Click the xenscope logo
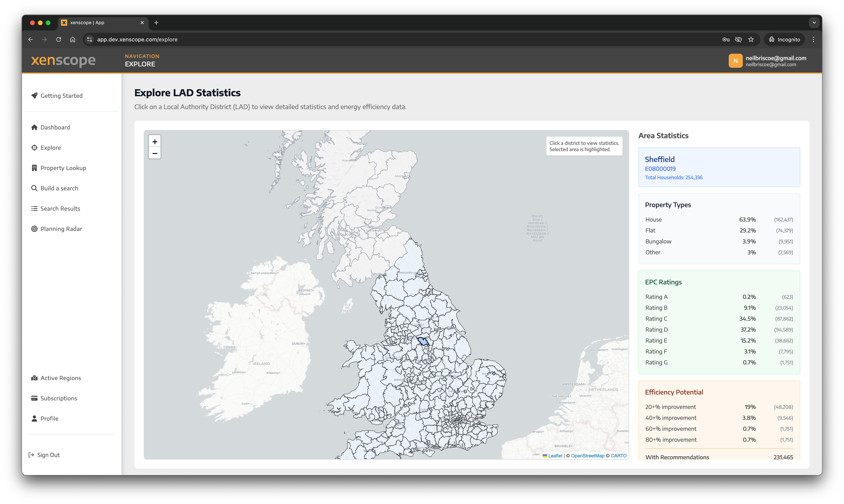The image size is (844, 504). 63,61
